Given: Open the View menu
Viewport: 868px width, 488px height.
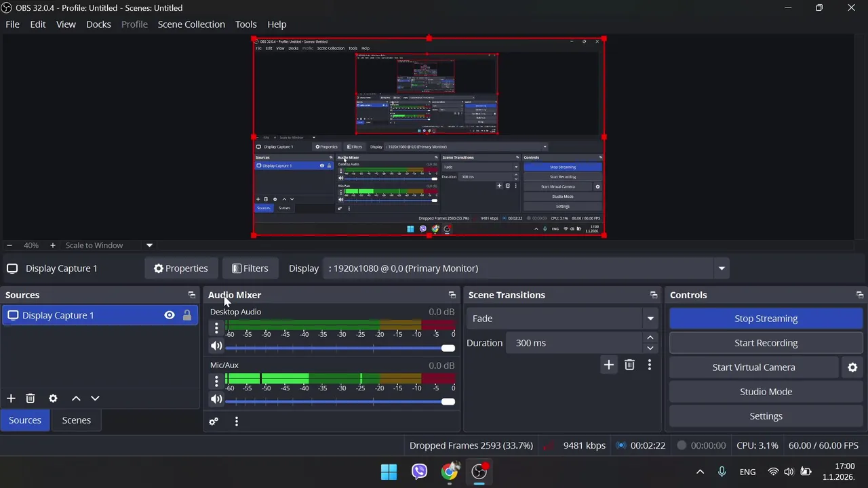Looking at the screenshot, I should point(66,24).
